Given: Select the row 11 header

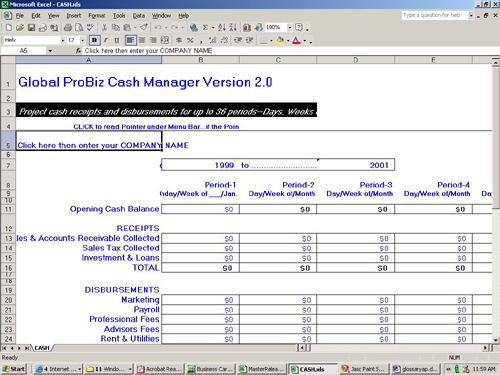Looking at the screenshot, I should coord(8,209).
